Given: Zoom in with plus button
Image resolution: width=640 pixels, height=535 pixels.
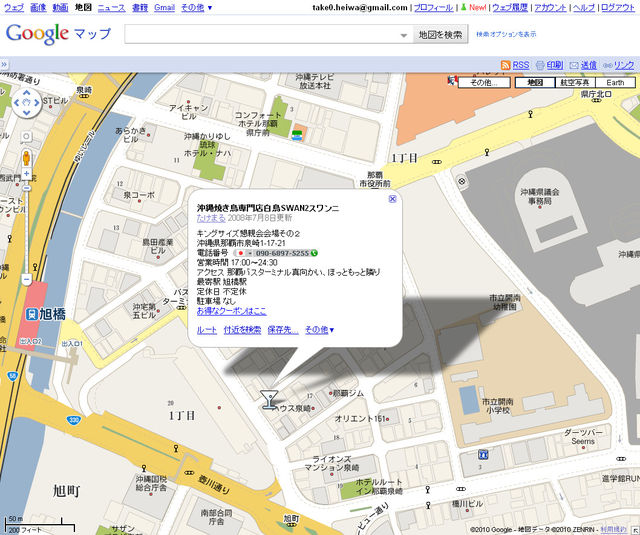Looking at the screenshot, I should coord(27,174).
